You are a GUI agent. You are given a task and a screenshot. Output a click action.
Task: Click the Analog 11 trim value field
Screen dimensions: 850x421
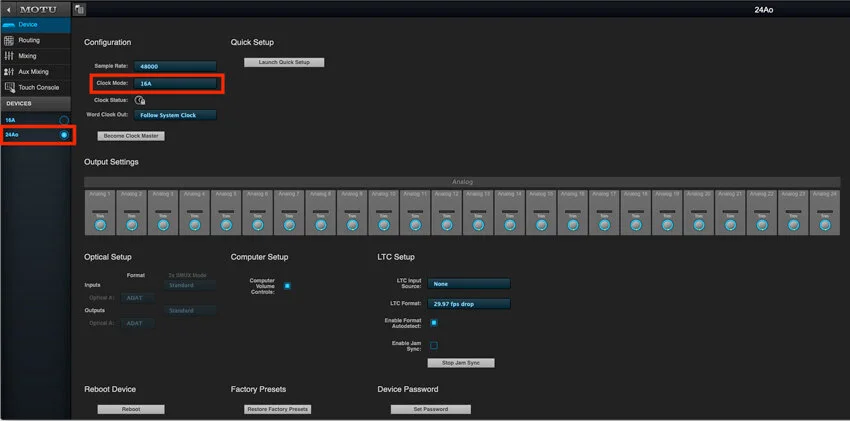[x=415, y=211]
